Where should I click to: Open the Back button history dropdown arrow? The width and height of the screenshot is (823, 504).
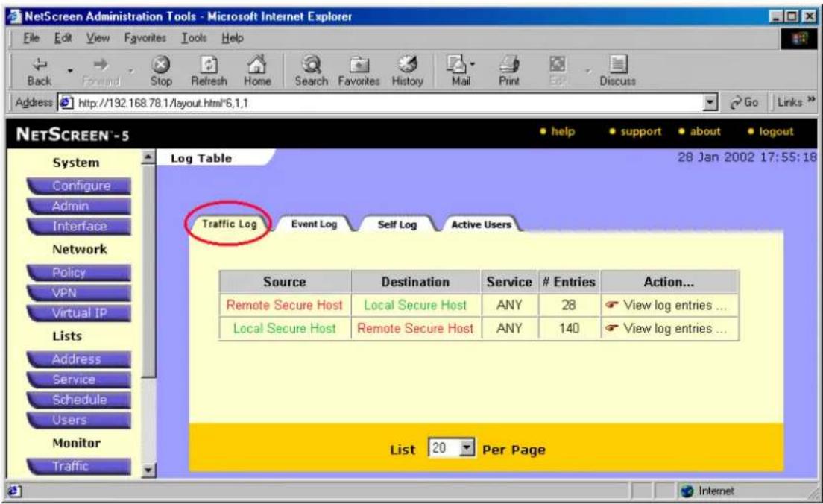(x=69, y=71)
